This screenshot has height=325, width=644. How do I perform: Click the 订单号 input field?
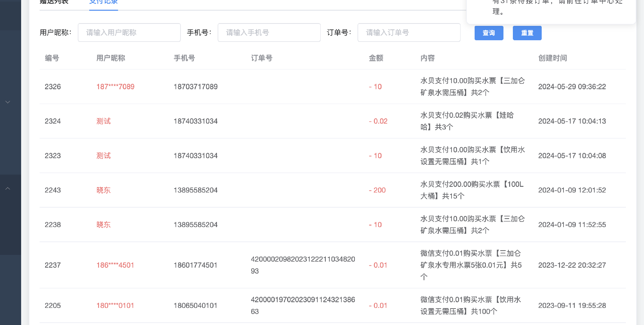click(x=409, y=33)
